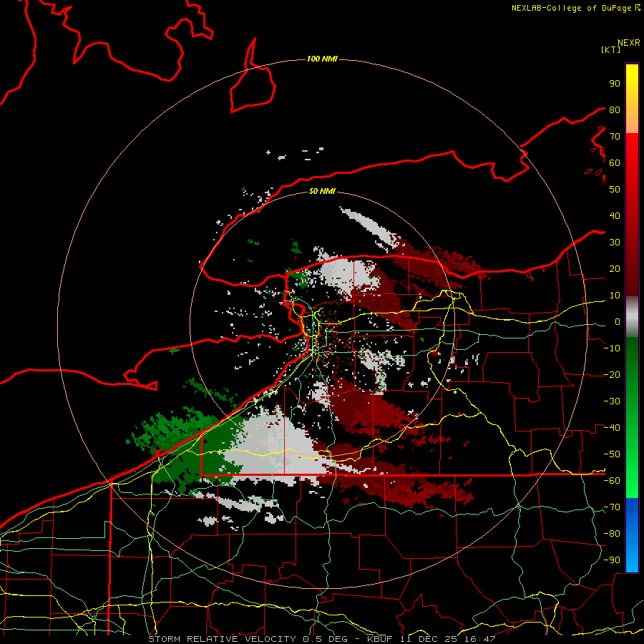Click the 50 value on the velocity scale
The width and height of the screenshot is (644, 644).
[615, 190]
